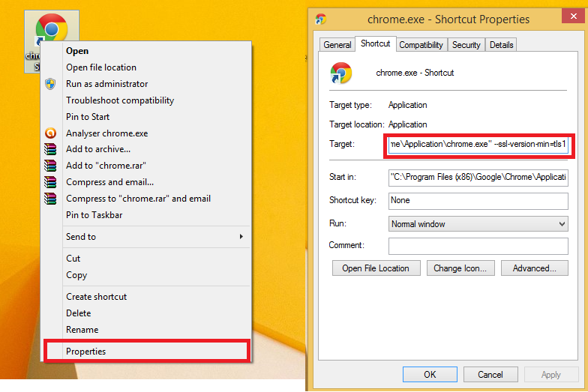Screen dimensions: 588x392
Task: Click the WinRAR icon beside Add to archive
Action: click(x=50, y=149)
